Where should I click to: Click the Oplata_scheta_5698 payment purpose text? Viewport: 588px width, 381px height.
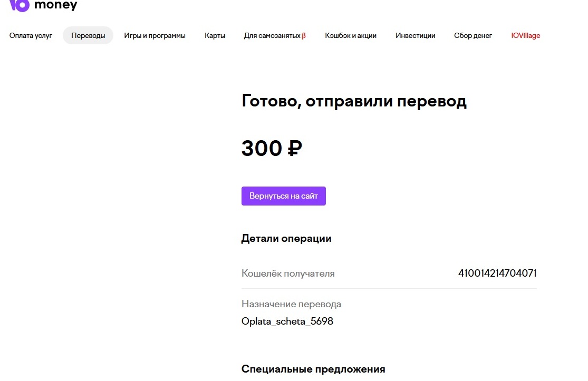pyautogui.click(x=287, y=321)
